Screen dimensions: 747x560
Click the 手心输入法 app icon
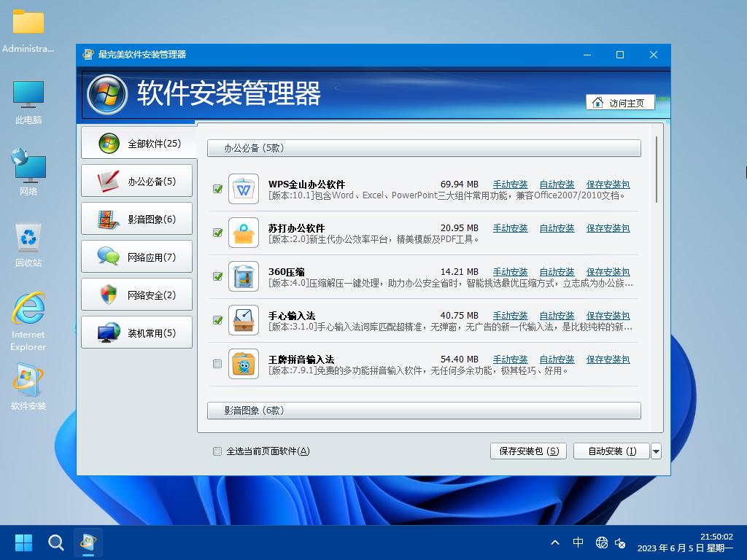[244, 320]
